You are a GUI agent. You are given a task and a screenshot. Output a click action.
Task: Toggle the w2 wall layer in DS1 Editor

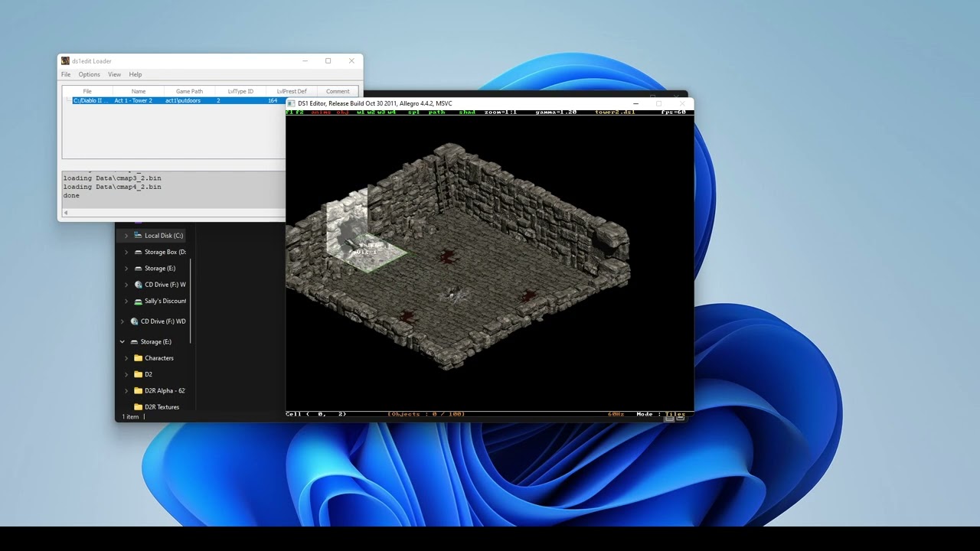371,112
